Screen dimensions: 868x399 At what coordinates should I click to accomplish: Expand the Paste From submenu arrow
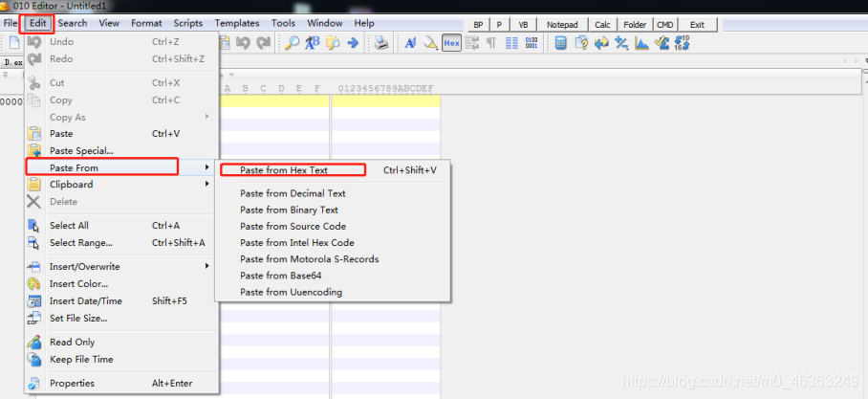pyautogui.click(x=207, y=166)
